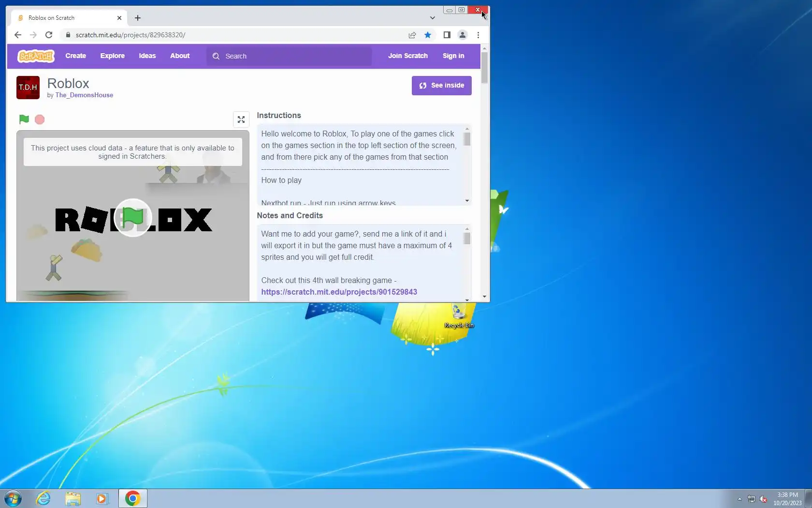Open a new tab with the plus button
This screenshot has width=812, height=508.
[138, 18]
